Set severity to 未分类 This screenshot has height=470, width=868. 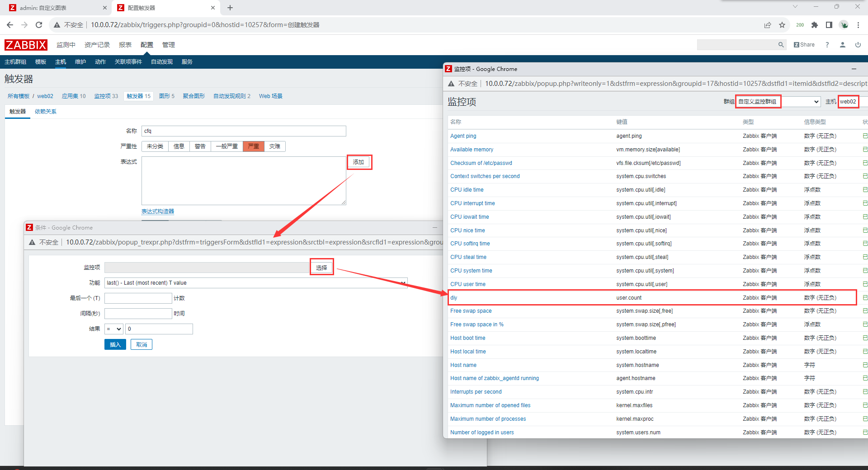(155, 146)
